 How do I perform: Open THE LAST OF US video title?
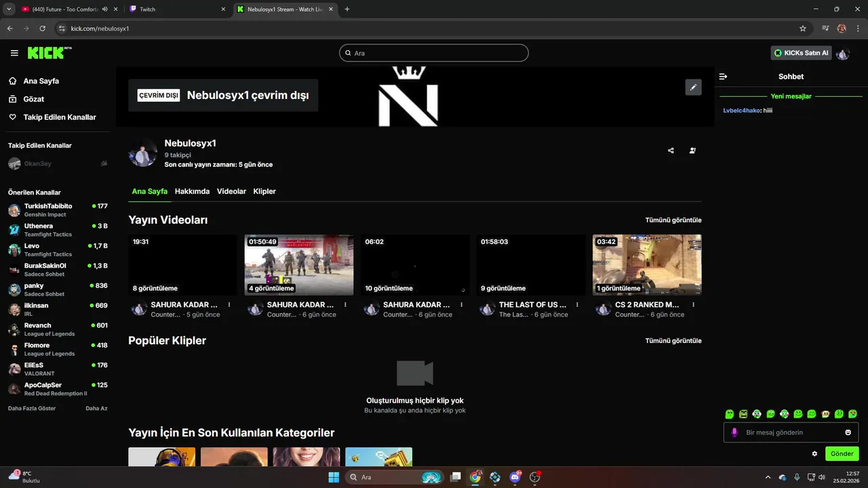(x=533, y=305)
